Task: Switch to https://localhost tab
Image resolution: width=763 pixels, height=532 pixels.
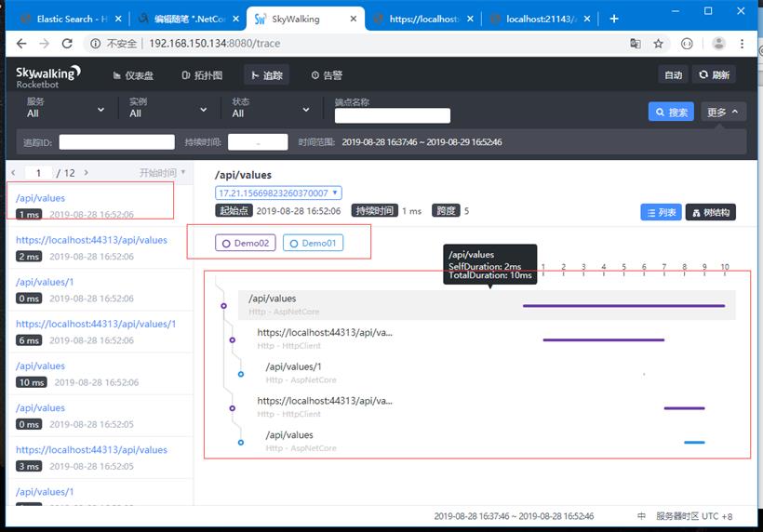Action: coord(422,19)
